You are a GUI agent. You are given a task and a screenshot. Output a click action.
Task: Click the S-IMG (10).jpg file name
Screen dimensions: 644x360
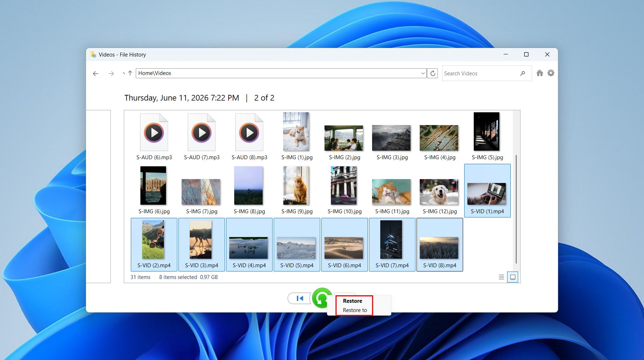(x=344, y=211)
